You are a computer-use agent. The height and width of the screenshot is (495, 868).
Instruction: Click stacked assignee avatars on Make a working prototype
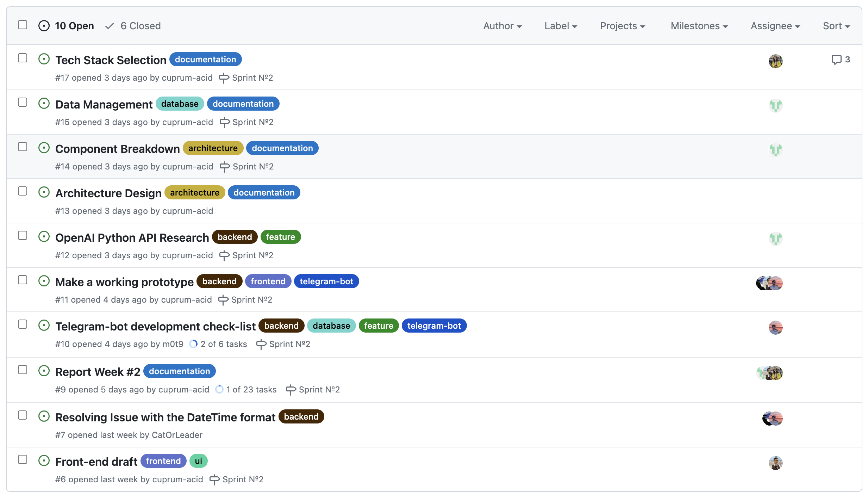point(769,283)
